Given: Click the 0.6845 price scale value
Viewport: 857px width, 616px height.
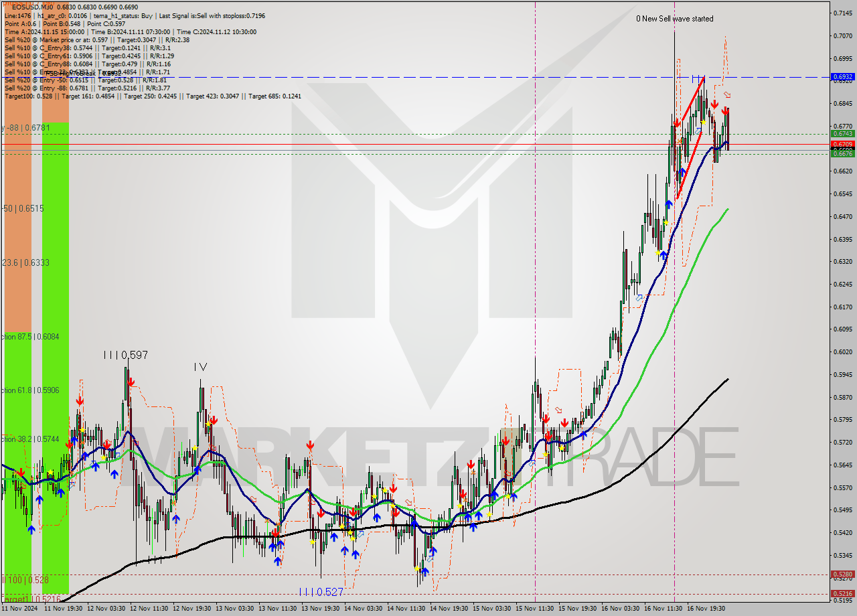Looking at the screenshot, I should [843, 103].
